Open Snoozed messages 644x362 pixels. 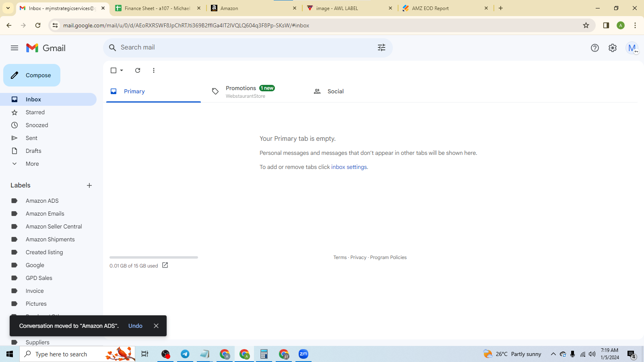coord(48,125)
